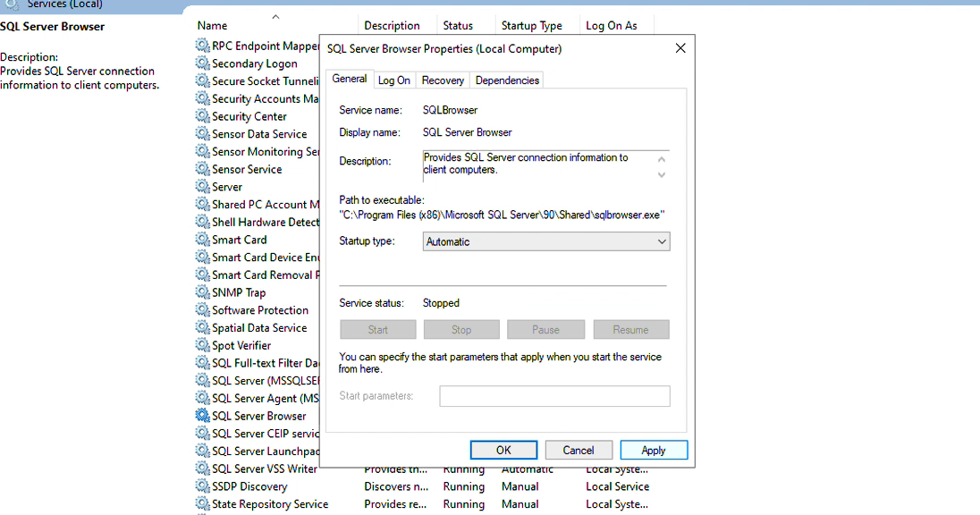Click the Shared PC Account Manager gear icon
Screen dimensions: 980x515
pyautogui.click(x=202, y=205)
